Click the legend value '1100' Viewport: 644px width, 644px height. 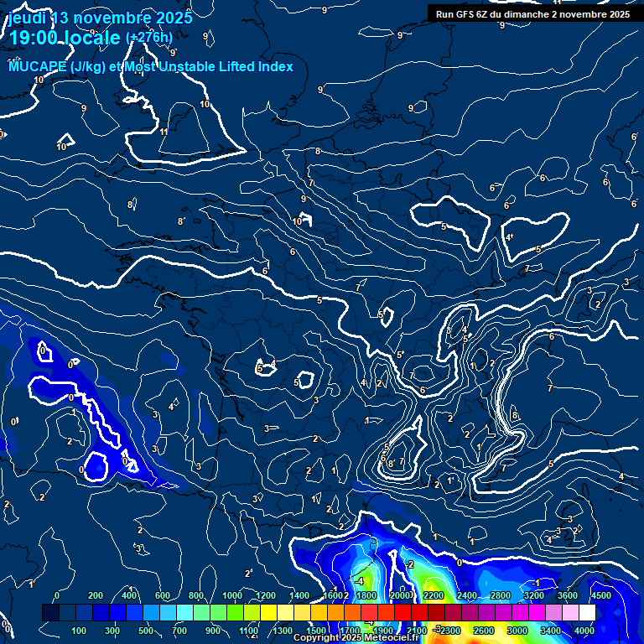tap(248, 631)
